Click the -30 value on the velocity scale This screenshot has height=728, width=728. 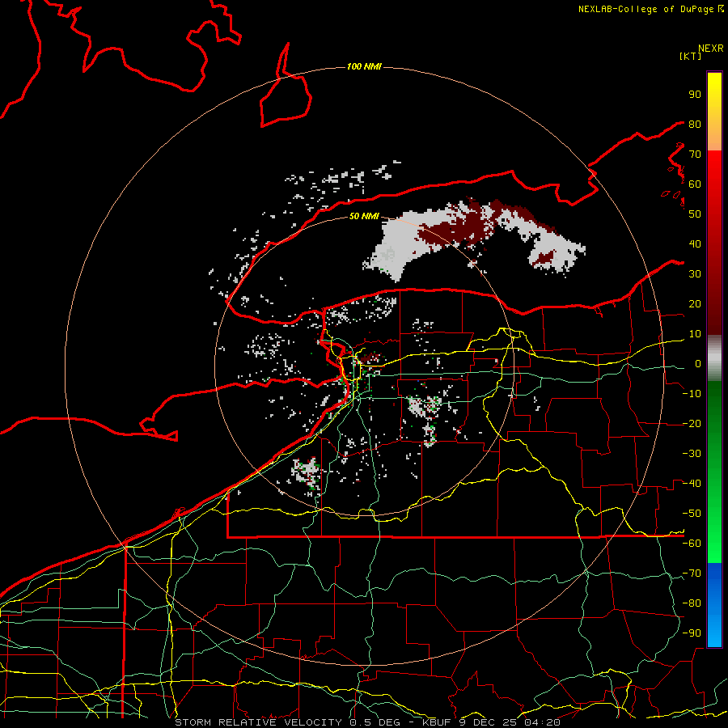692,454
